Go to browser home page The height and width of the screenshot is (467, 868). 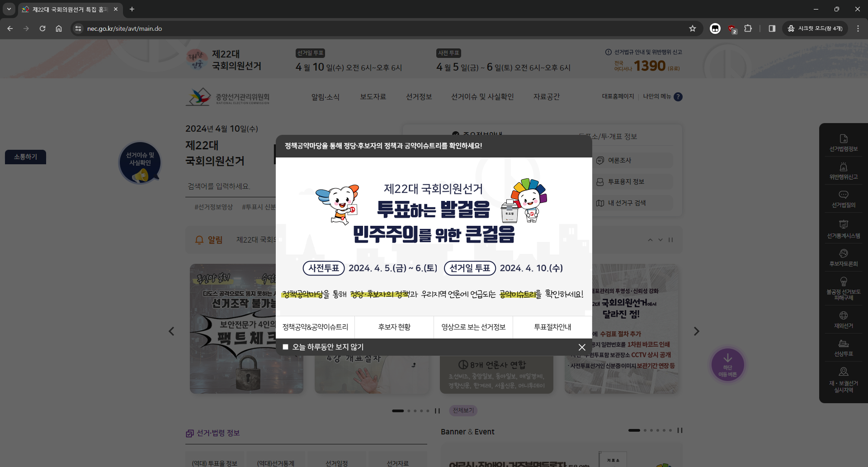tap(59, 29)
